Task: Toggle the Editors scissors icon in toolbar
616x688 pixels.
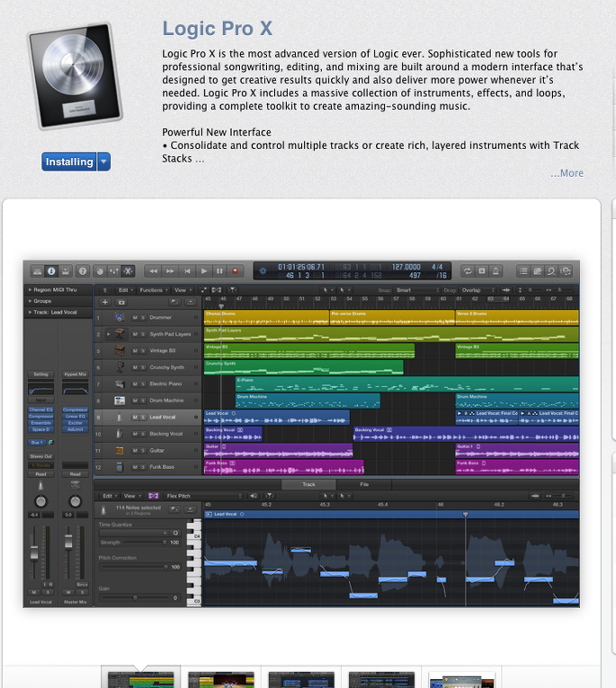Action: [128, 271]
